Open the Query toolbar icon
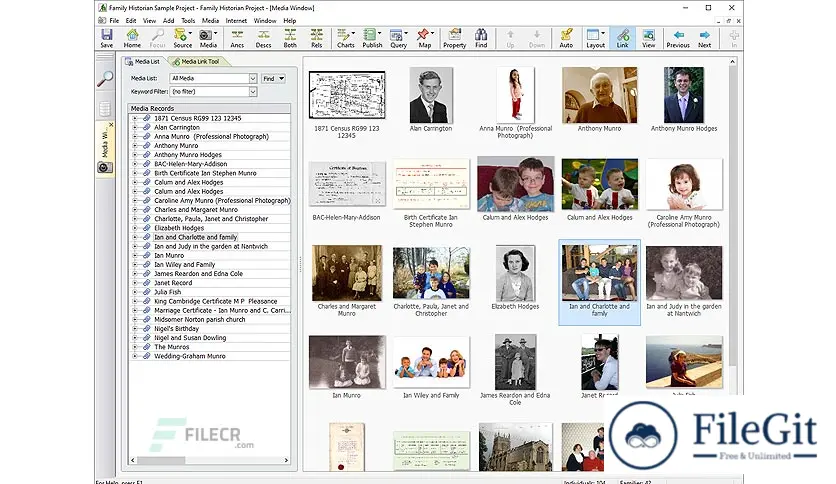This screenshot has width=836, height=484. (398, 38)
